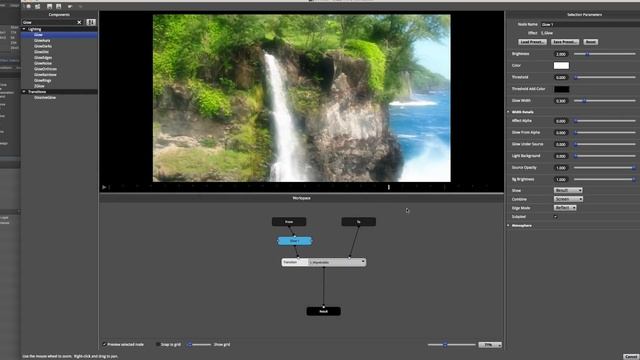Collapse the Transitions category
Image resolution: width=640 pixels, height=360 pixels.
click(x=24, y=92)
